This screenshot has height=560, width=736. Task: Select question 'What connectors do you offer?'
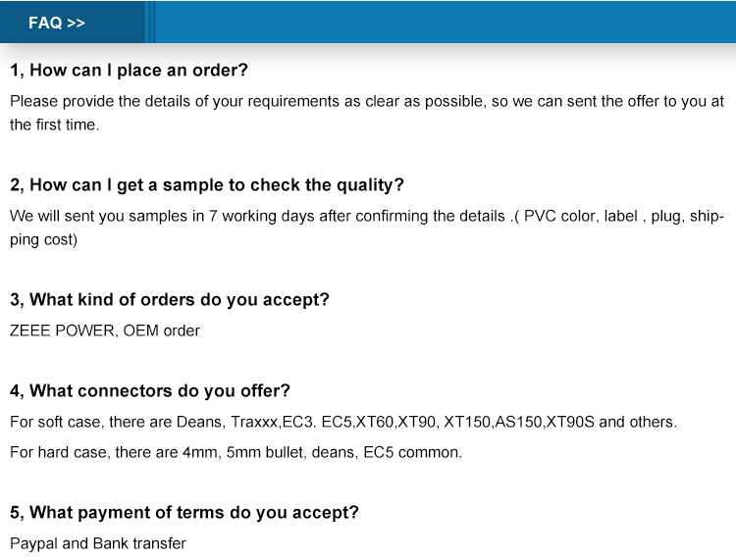pyautogui.click(x=150, y=390)
